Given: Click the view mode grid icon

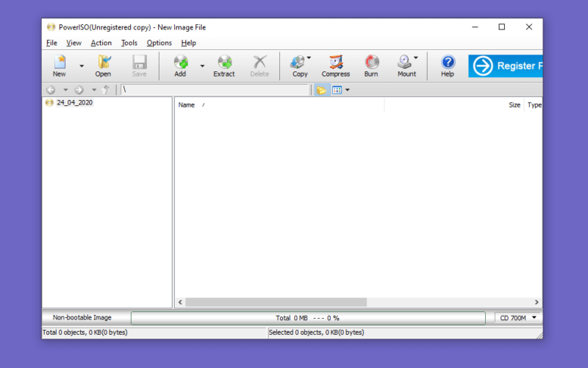Looking at the screenshot, I should tap(337, 90).
